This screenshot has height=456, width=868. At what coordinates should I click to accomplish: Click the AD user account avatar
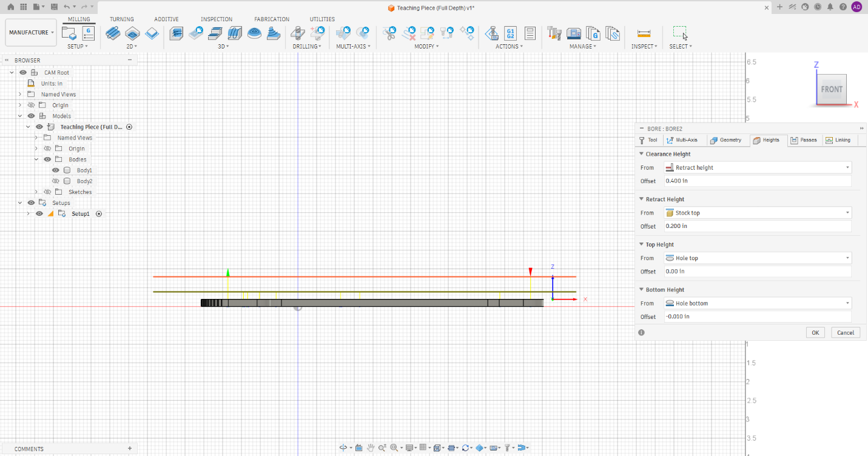856,7
